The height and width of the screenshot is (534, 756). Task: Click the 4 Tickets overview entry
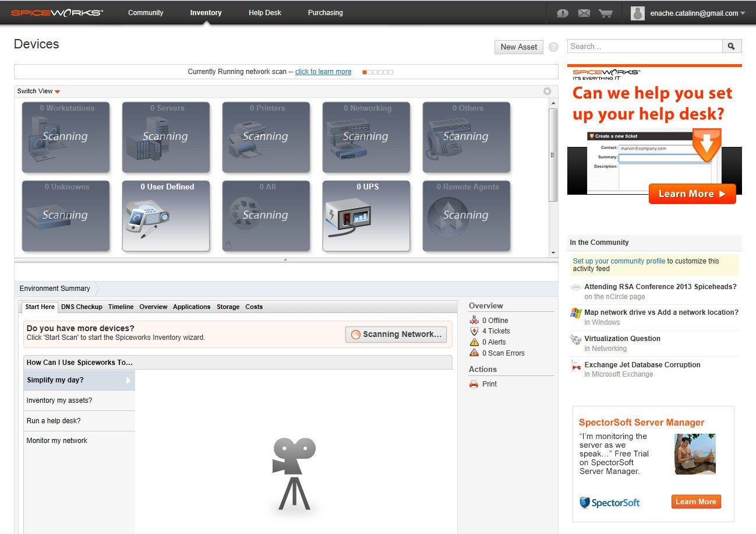coord(496,331)
